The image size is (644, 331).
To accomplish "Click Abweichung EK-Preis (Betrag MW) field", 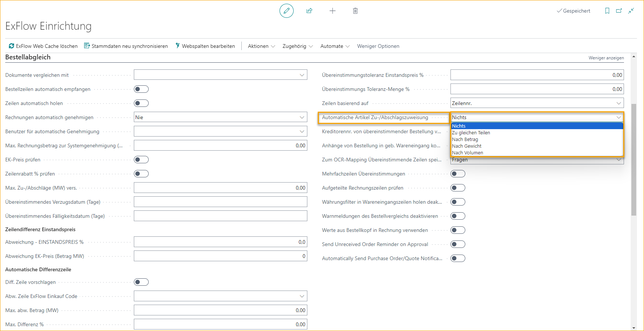I will (x=220, y=256).
